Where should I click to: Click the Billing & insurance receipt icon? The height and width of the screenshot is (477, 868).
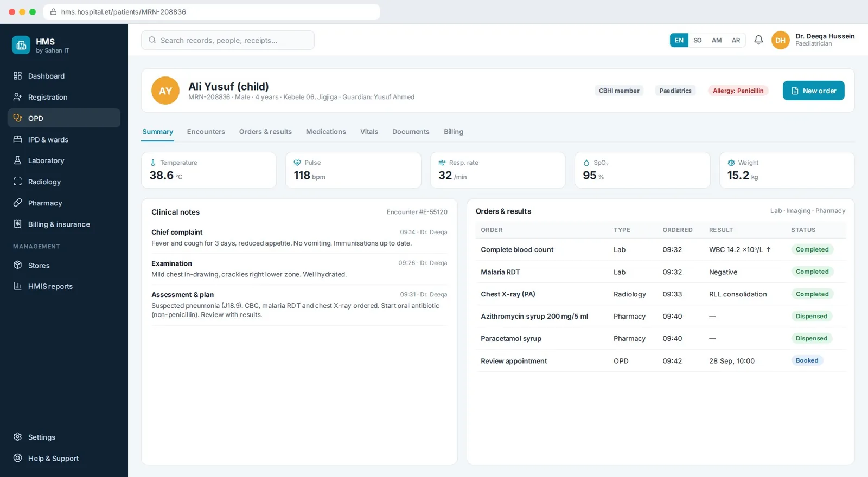coord(18,224)
